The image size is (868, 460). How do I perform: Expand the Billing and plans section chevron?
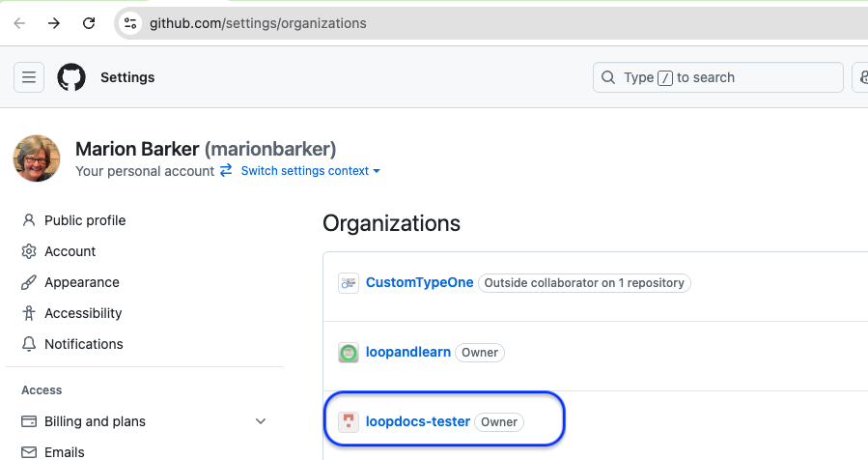point(260,421)
